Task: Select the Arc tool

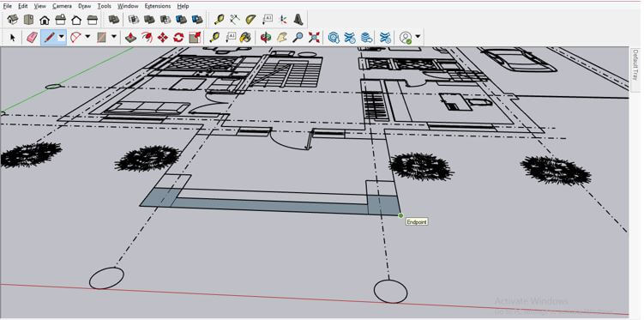Action: pos(75,38)
